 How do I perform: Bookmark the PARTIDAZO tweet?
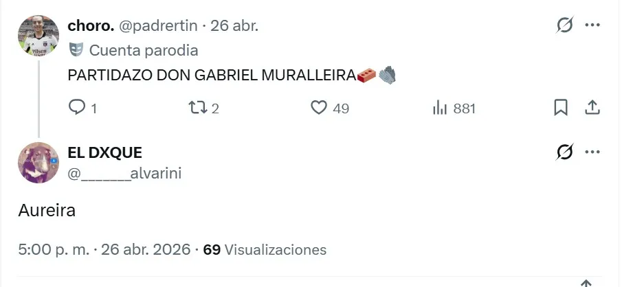[x=561, y=108]
